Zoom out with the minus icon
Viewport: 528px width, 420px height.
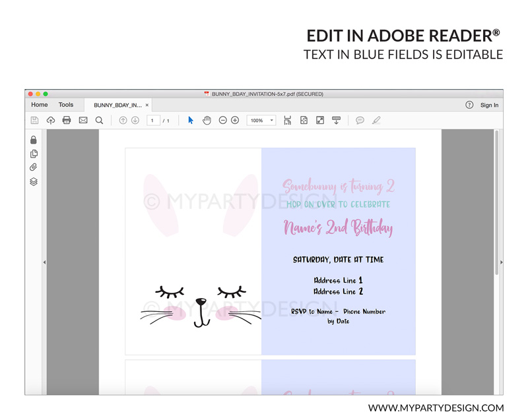(223, 121)
